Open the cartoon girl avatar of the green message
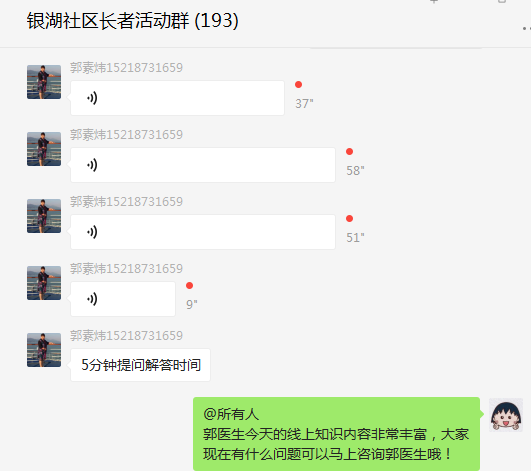The height and width of the screenshot is (471, 531). coord(506,415)
